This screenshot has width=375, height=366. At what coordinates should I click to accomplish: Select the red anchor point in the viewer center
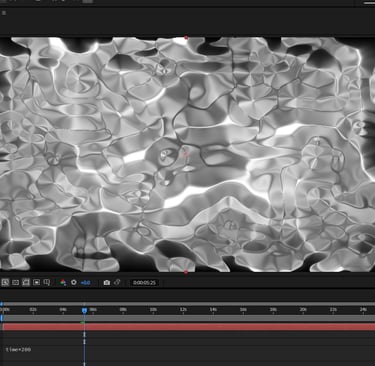click(x=186, y=154)
